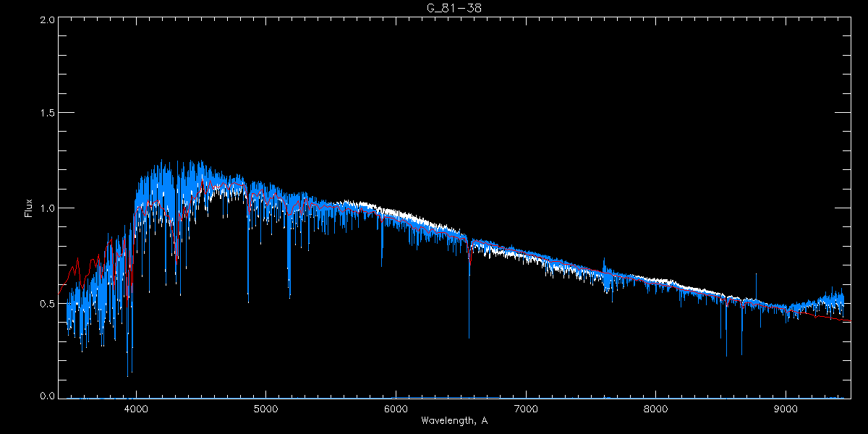The image size is (868, 434).
Task: Click the deep absorption line bottom near 4860 Å
Action: tap(248, 301)
